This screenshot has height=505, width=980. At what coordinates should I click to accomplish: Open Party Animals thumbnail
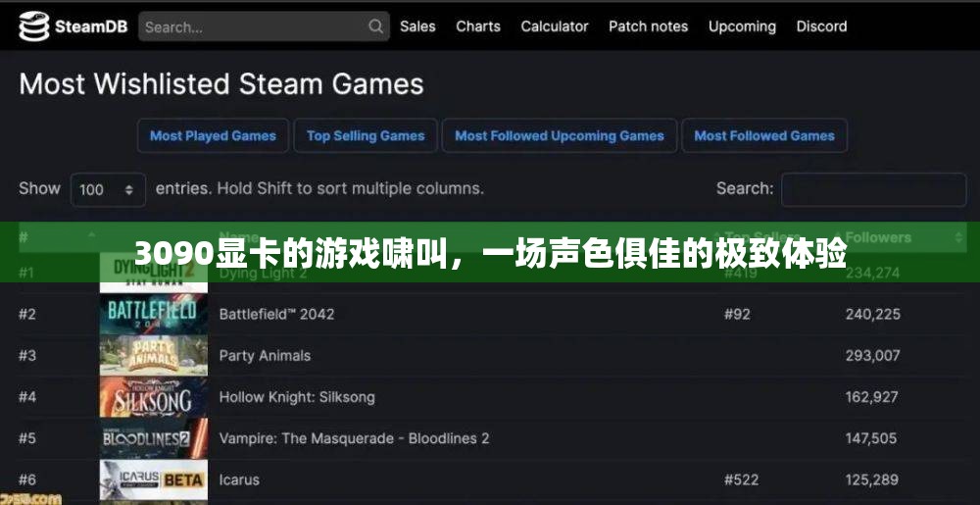[154, 355]
